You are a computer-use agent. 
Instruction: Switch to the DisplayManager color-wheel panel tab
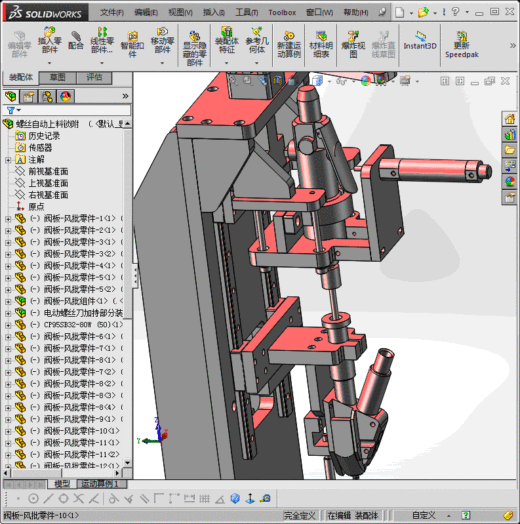(65, 97)
